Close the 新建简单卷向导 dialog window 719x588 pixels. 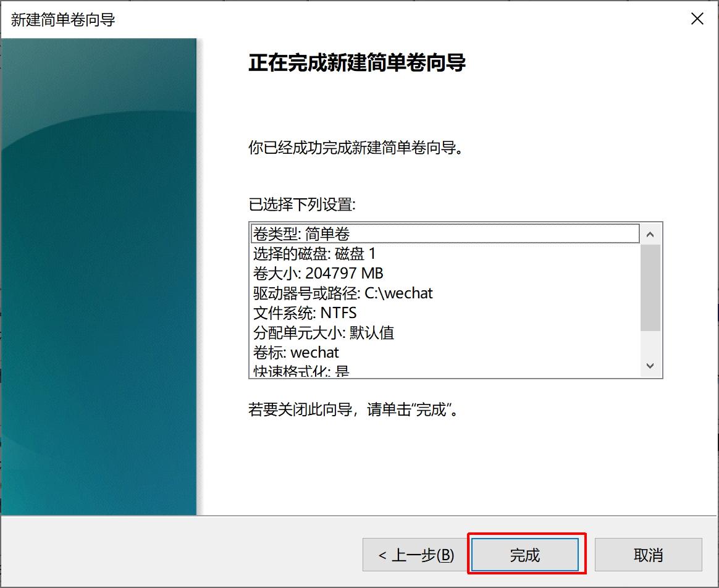pyautogui.click(x=697, y=19)
